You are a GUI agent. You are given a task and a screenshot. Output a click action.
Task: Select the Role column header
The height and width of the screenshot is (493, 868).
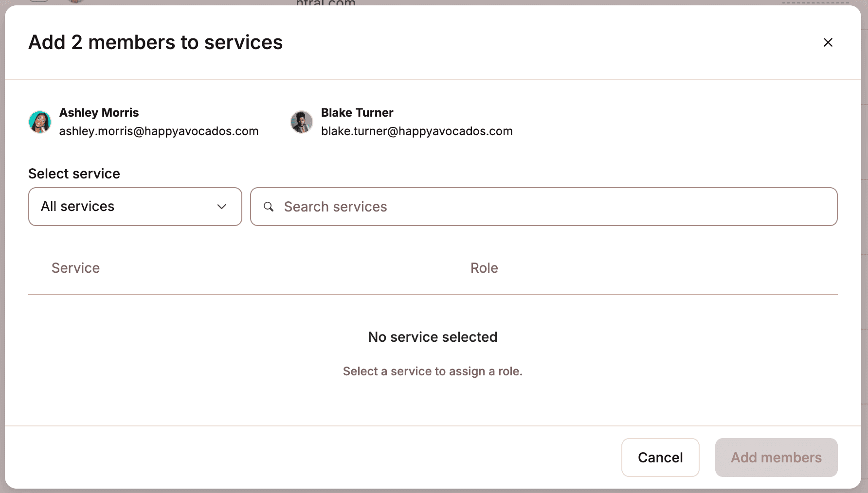(x=484, y=268)
